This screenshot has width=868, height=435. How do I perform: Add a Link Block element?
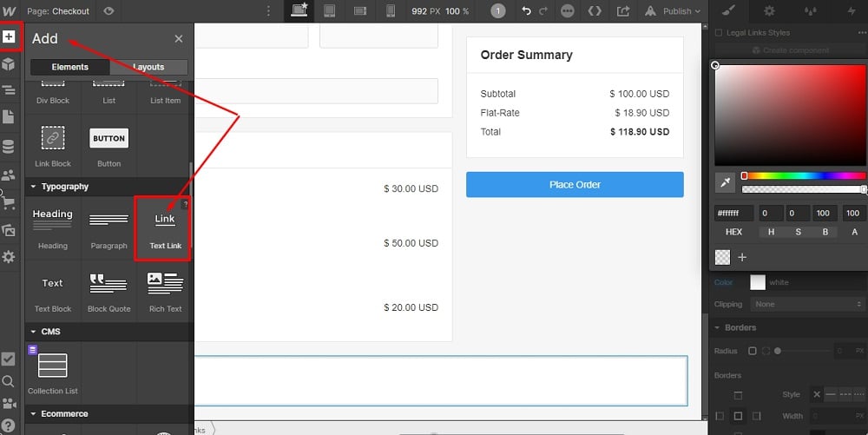point(53,146)
